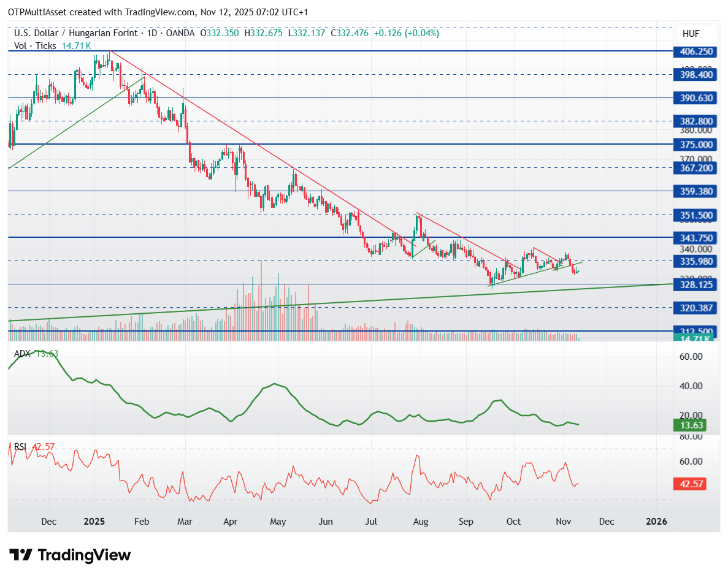Image resolution: width=728 pixels, height=578 pixels.
Task: Click the 335.980 price level label
Action: pyautogui.click(x=694, y=261)
